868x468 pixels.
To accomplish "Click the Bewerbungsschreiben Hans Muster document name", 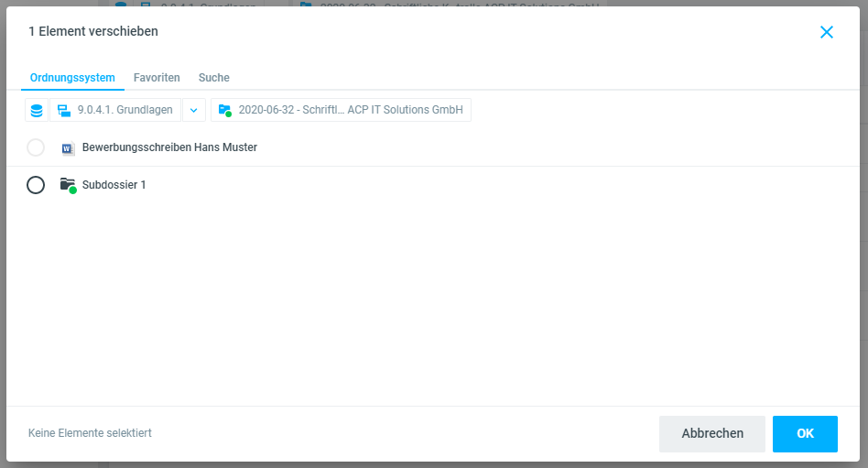I will (x=169, y=147).
